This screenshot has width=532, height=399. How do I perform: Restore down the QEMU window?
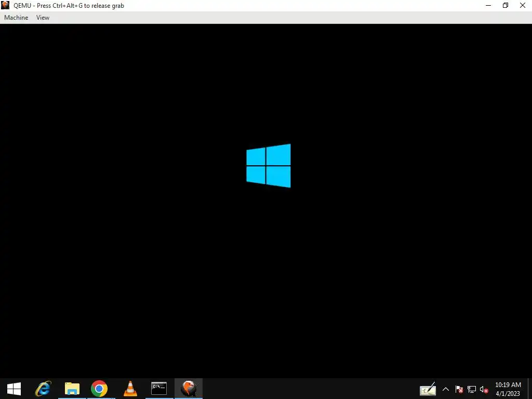506,5
